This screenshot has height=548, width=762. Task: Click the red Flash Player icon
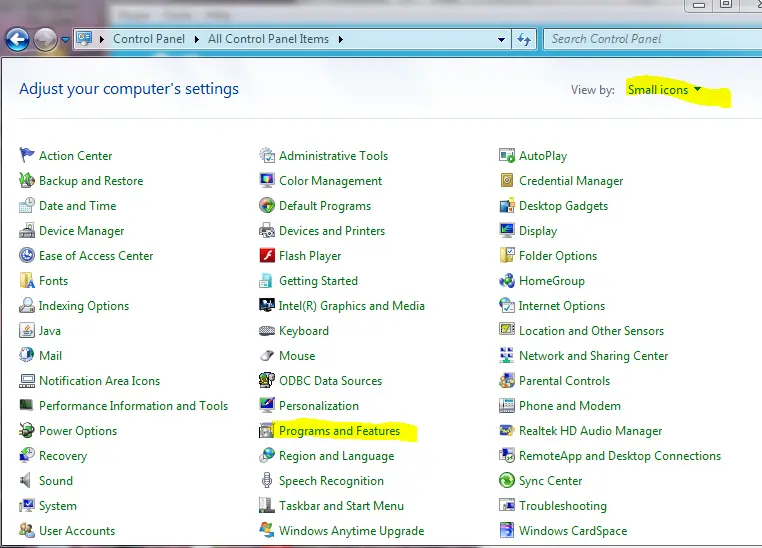(x=267, y=256)
